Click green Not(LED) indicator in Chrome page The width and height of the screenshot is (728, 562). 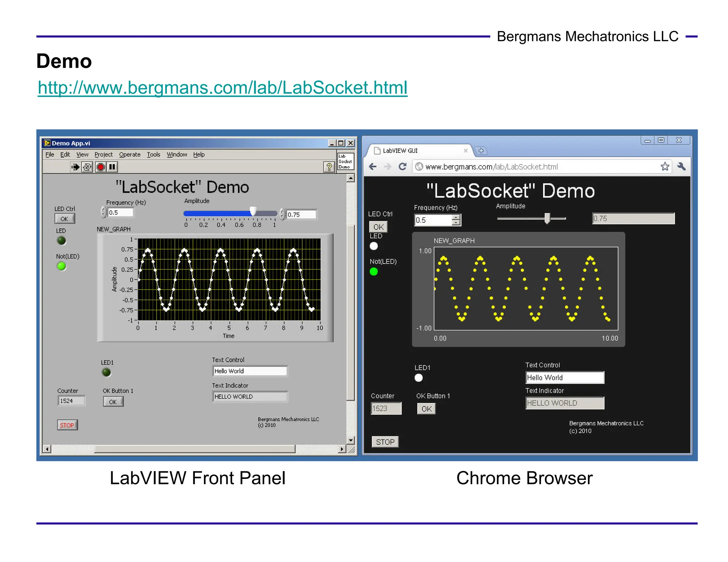tap(374, 271)
